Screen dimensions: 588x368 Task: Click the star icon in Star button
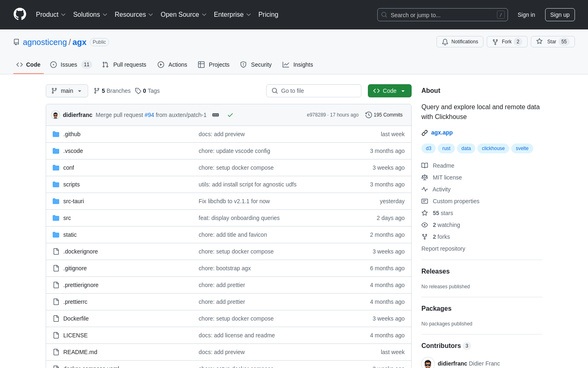click(539, 42)
